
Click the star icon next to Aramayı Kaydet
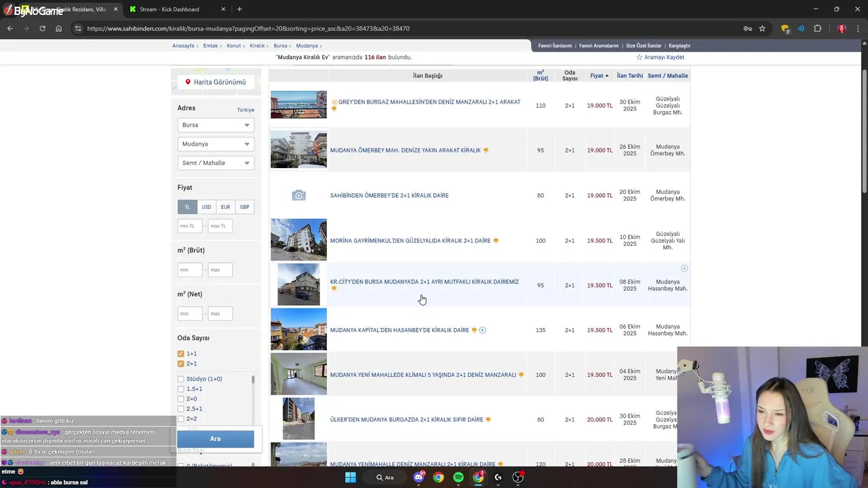pos(639,58)
